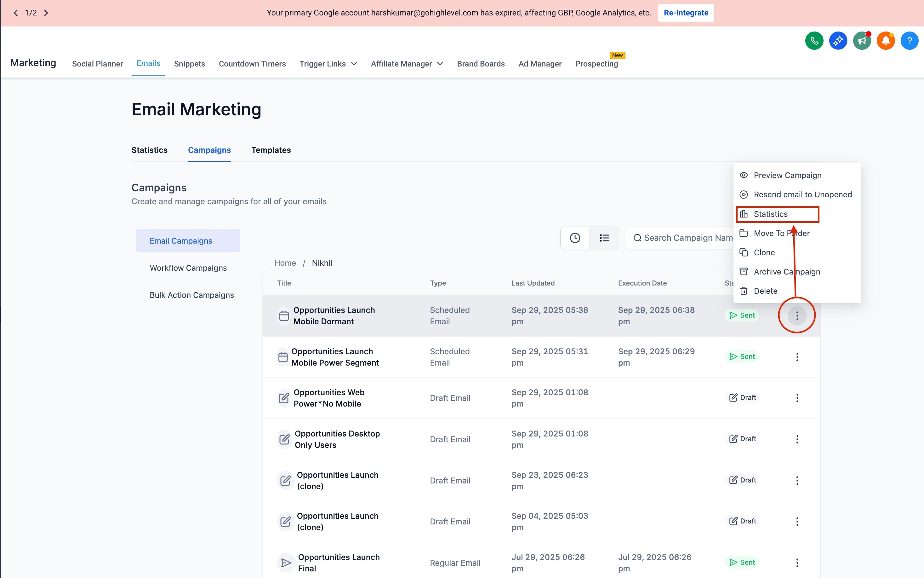Open three-dot menu for Opportunities Desktop Only Users
The width and height of the screenshot is (924, 578).
(x=797, y=439)
